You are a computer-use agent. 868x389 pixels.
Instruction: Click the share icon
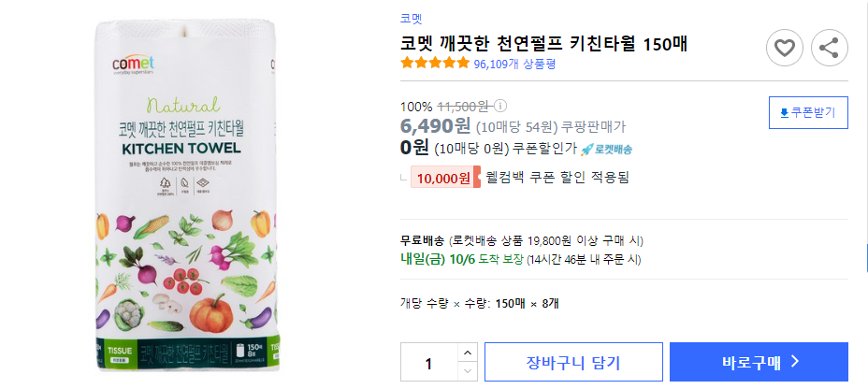click(x=829, y=48)
